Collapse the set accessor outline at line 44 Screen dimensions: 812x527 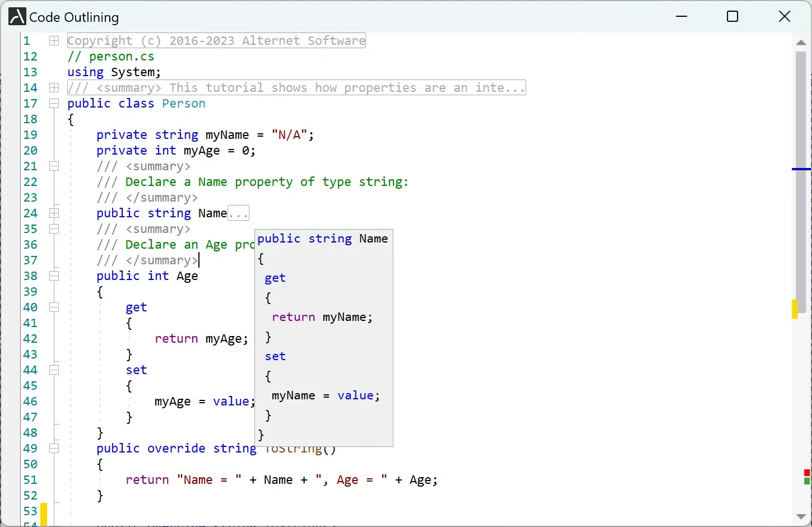pyautogui.click(x=54, y=370)
